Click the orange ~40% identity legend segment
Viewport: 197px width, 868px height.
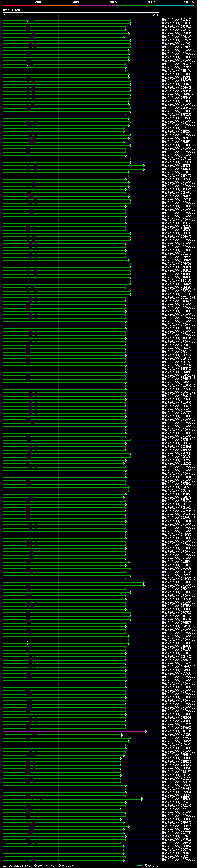pyautogui.click(x=60, y=6)
